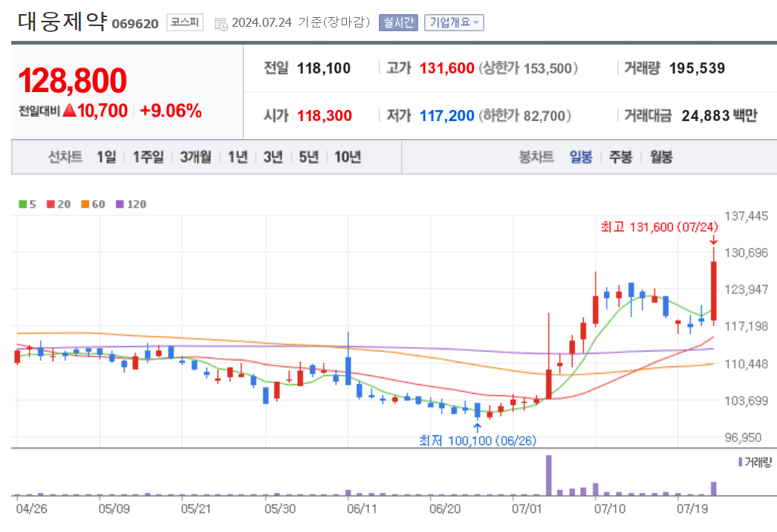Select the 10년 line chart tab
Screen dimensions: 777x532
click(348, 158)
